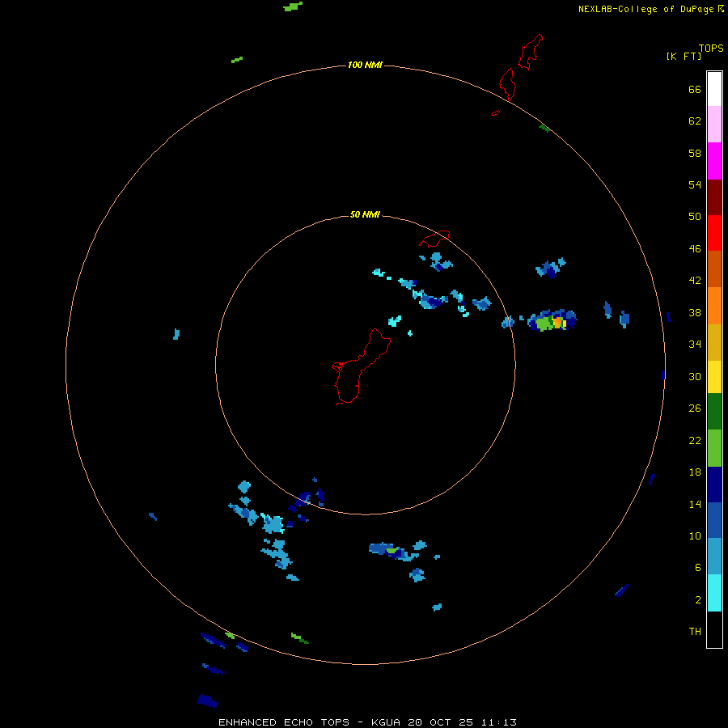Image resolution: width=728 pixels, height=728 pixels.
Task: Click the 34 legend value
Action: coord(695,345)
